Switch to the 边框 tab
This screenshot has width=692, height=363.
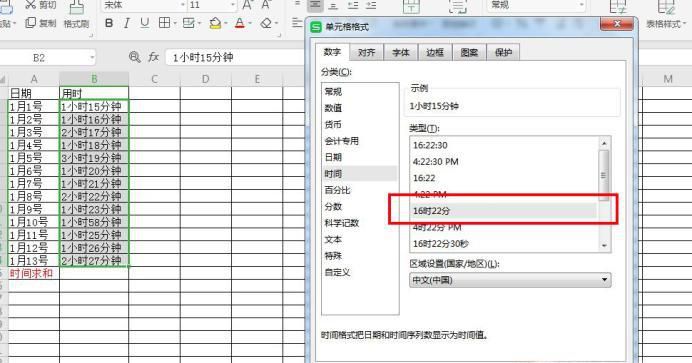[435, 52]
